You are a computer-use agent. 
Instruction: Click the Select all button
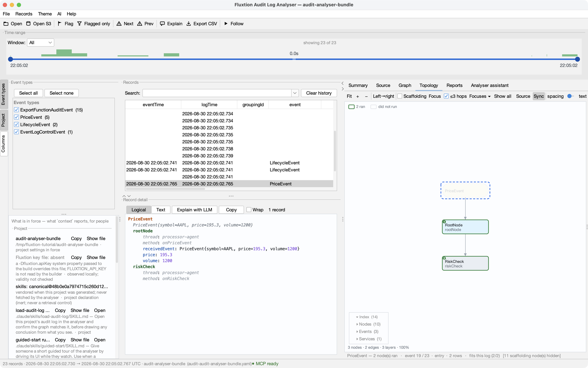pyautogui.click(x=28, y=93)
